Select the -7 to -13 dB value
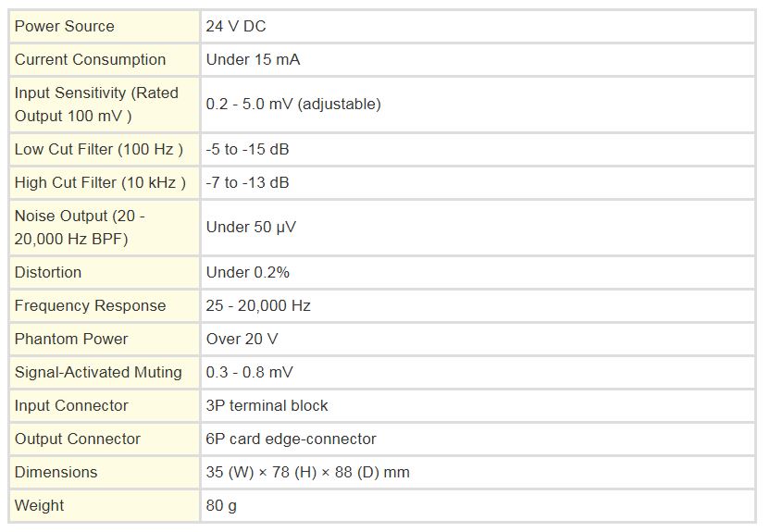The width and height of the screenshot is (770, 532). 247,182
